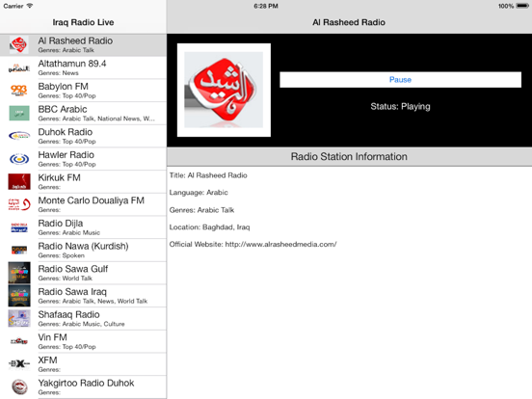Click 'Genres: Arabic Music, Culture' under Shafaaq
Image resolution: width=532 pixels, height=399 pixels.
tap(81, 324)
